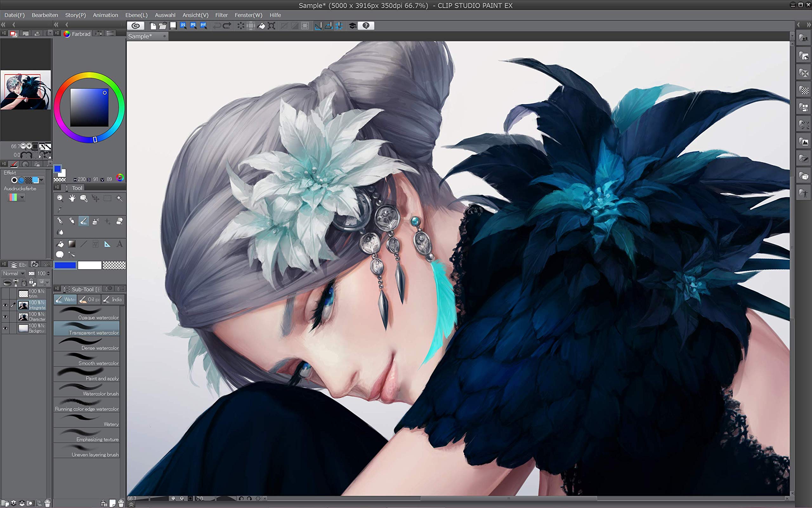Viewport: 812px width, 508px height.
Task: Hide the Integrate layer
Action: click(5, 305)
